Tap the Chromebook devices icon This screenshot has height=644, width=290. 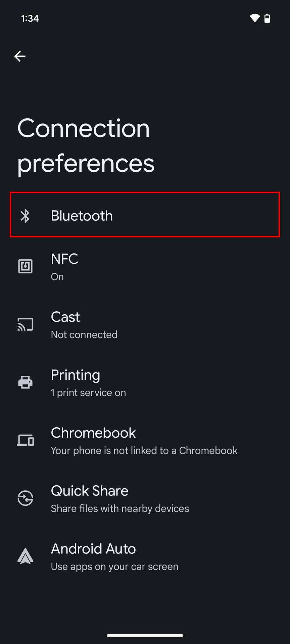coord(25,440)
